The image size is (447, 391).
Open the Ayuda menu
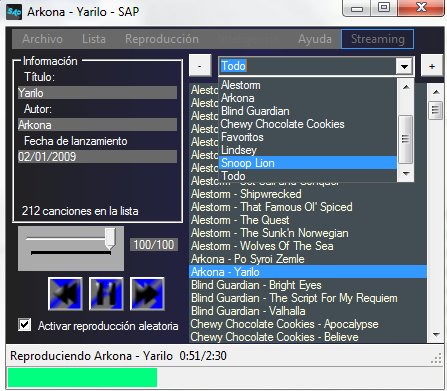click(x=315, y=39)
